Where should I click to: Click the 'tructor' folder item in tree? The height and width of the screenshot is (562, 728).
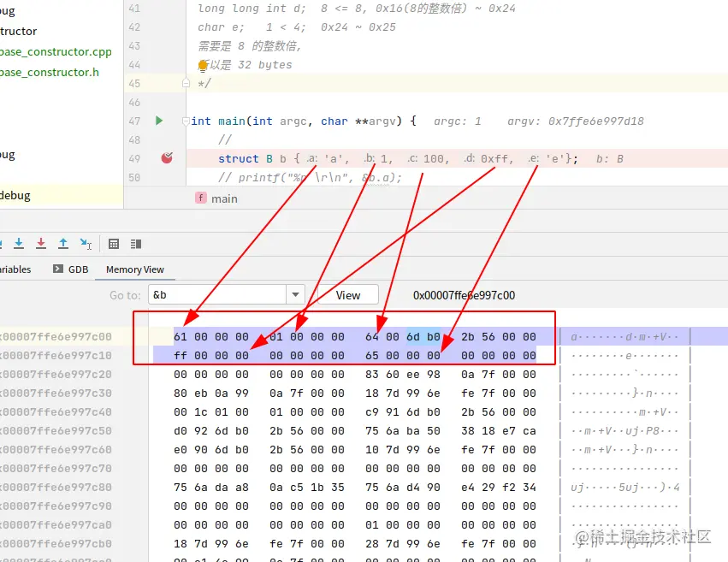click(19, 31)
